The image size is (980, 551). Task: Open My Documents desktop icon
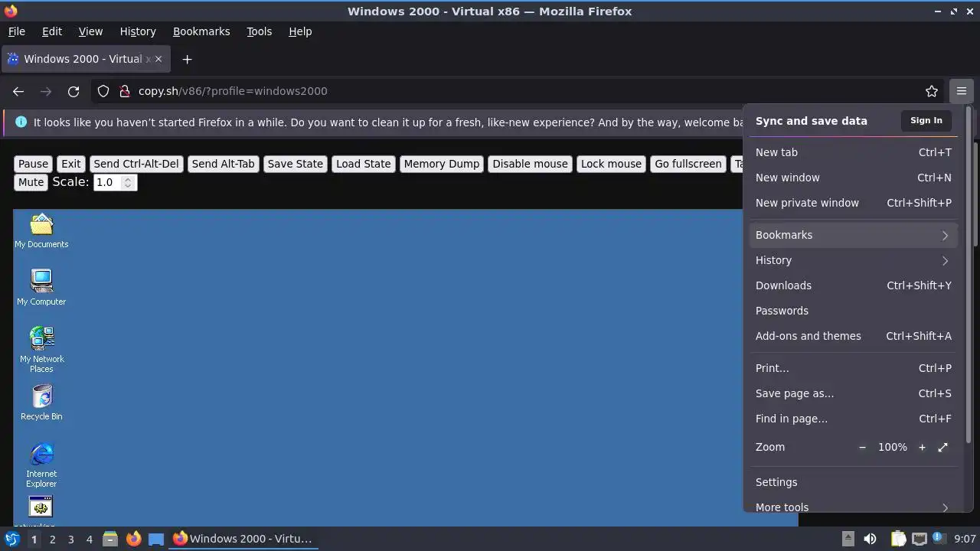41,230
